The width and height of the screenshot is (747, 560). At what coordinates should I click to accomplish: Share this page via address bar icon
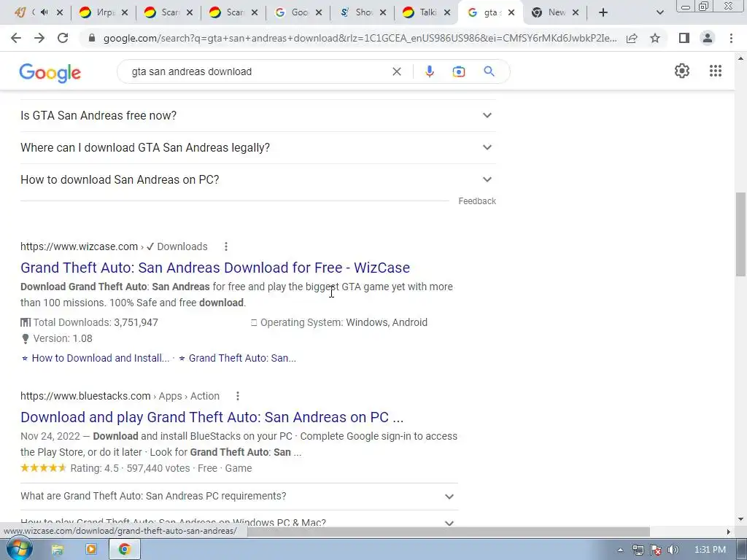coord(632,38)
